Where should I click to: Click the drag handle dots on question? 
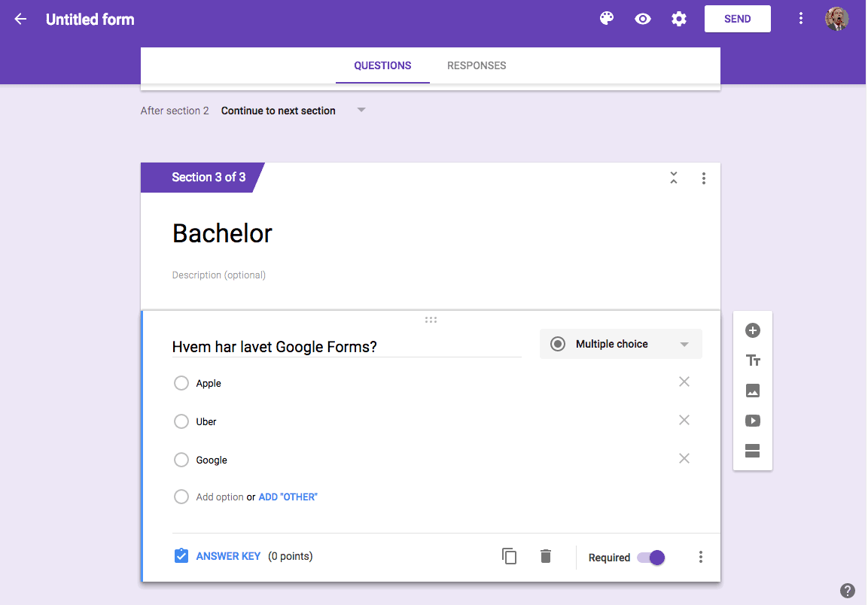(x=431, y=320)
